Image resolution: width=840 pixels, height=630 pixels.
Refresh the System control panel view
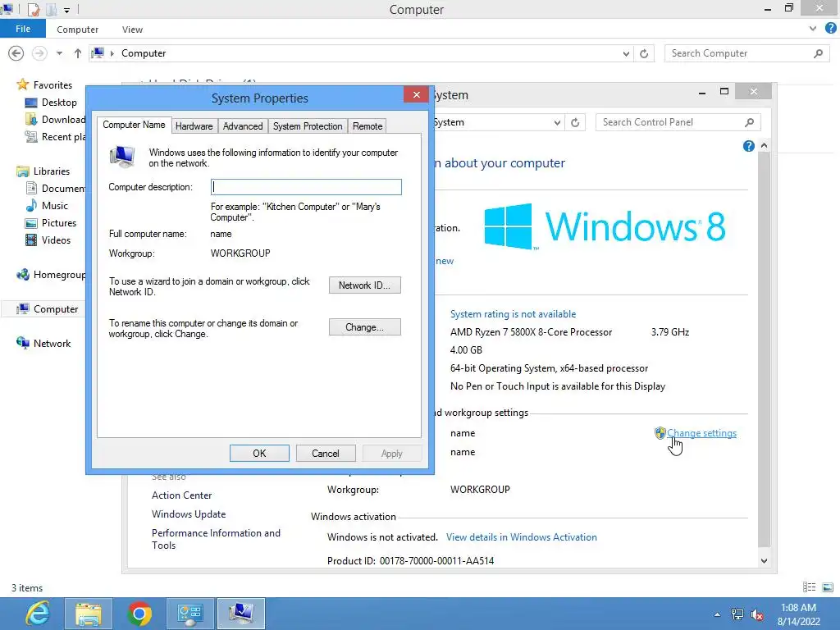575,123
